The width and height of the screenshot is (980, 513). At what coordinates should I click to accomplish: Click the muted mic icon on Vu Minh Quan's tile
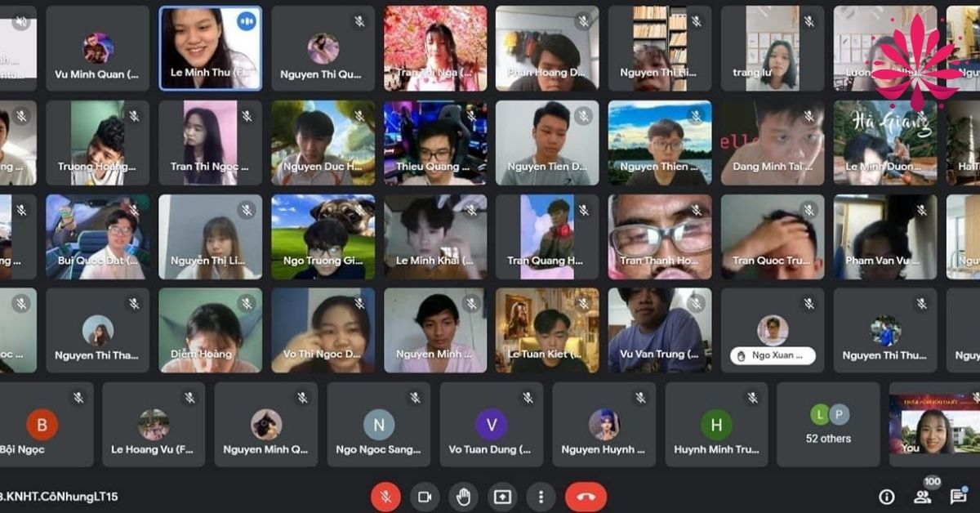[x=134, y=22]
